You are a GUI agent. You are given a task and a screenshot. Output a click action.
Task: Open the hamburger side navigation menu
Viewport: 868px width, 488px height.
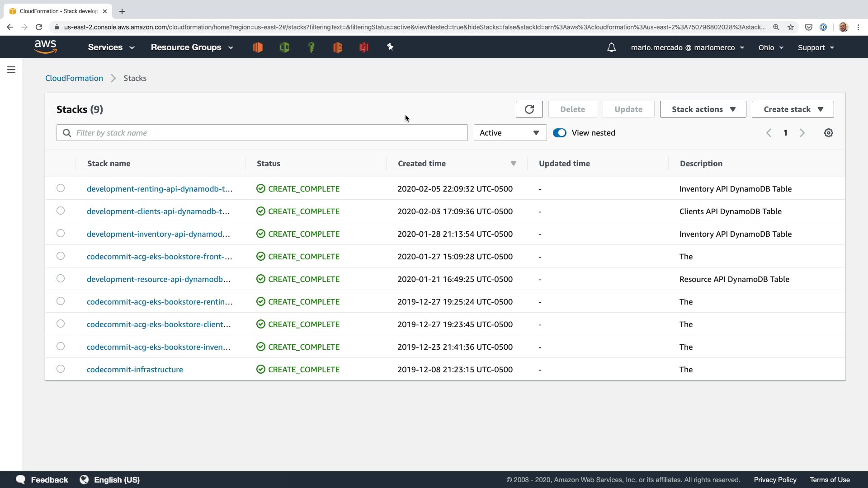coord(11,70)
